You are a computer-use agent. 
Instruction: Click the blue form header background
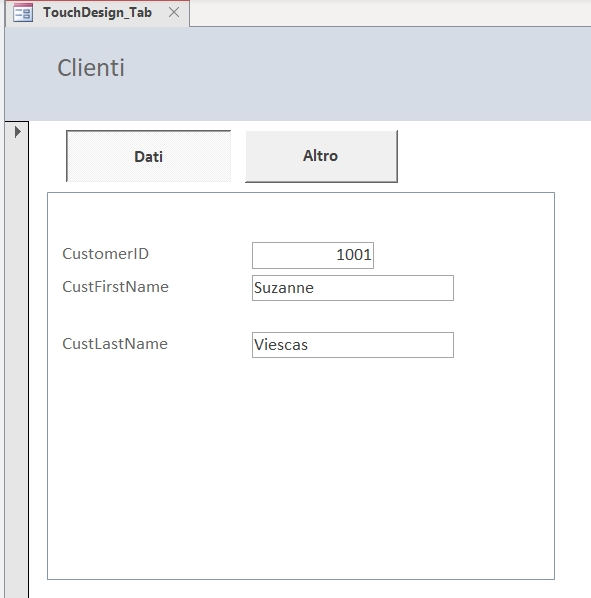[x=343, y=72]
